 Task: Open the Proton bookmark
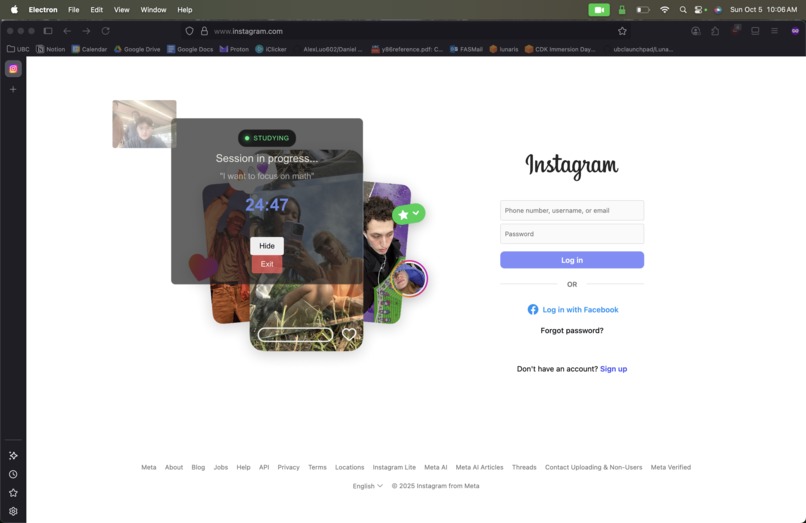(x=234, y=49)
